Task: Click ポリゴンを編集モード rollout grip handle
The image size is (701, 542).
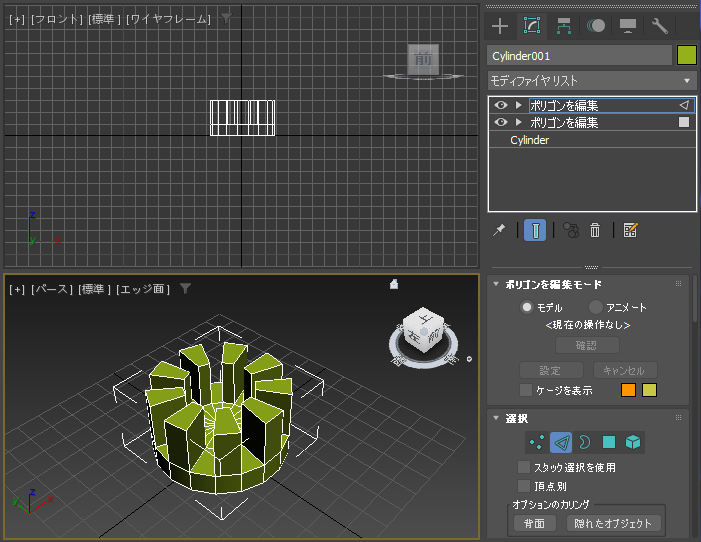Action: click(x=678, y=284)
